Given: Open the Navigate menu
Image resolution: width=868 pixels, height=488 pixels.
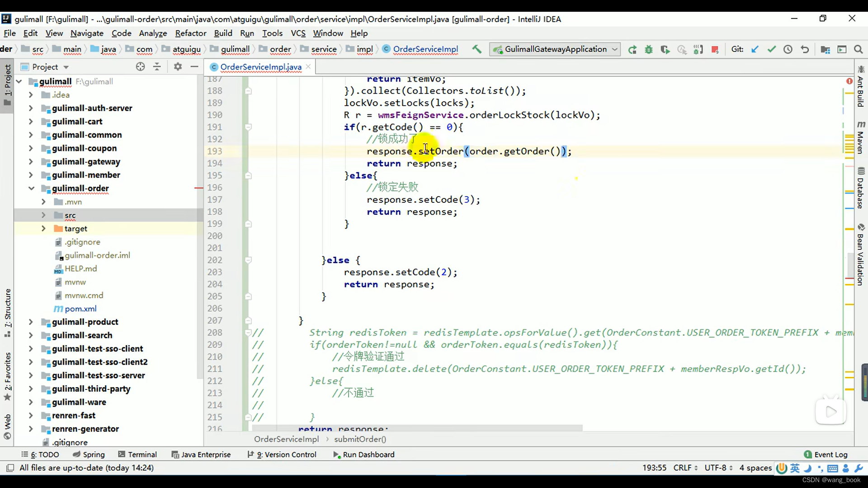Looking at the screenshot, I should tap(87, 33).
